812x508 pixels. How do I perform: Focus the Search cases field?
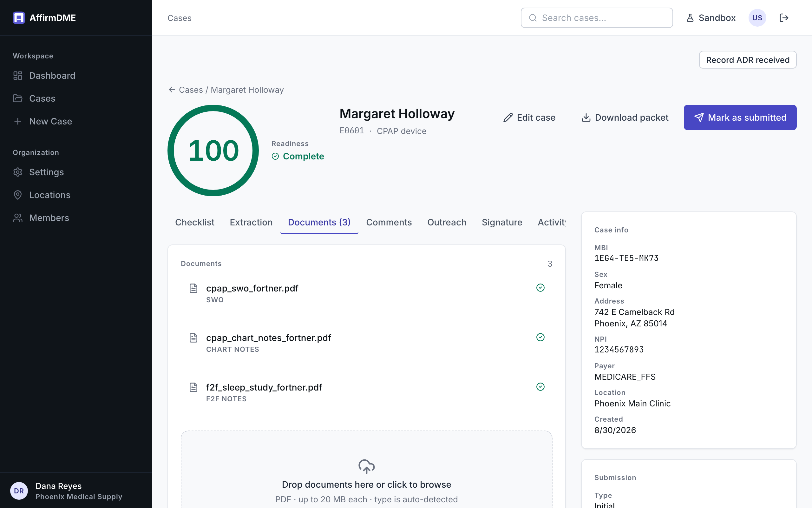tap(597, 18)
